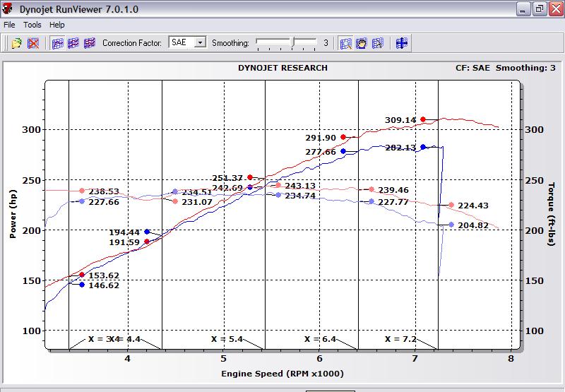Screen dimensions: 565x392
Task: Click the 251.37 red power marker
Action: 250,177
